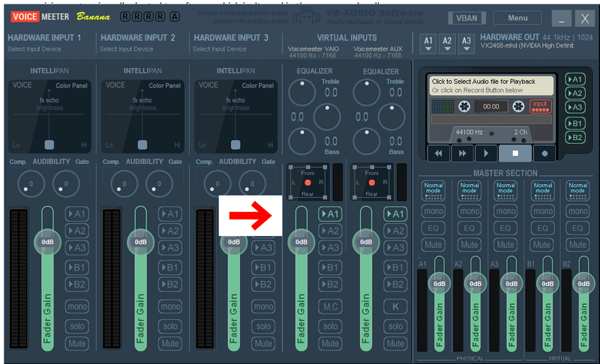Image resolution: width=600 pixels, height=364 pixels.
Task: Start recording with the Record button
Action: pos(544,154)
